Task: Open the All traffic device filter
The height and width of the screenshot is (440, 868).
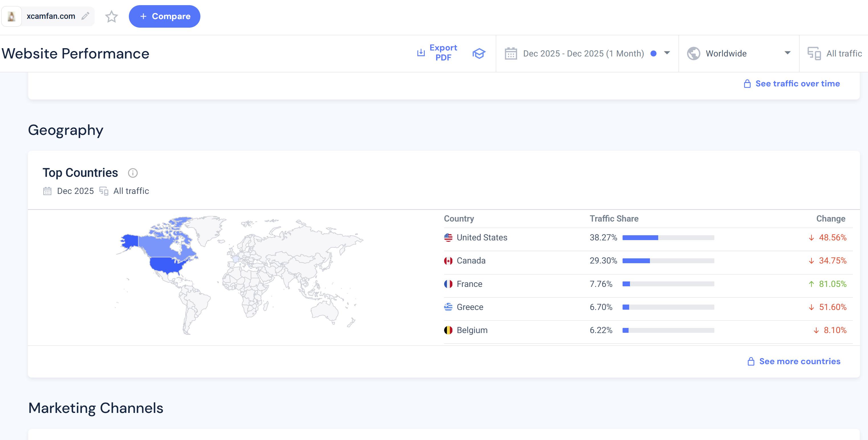Action: [x=843, y=54]
